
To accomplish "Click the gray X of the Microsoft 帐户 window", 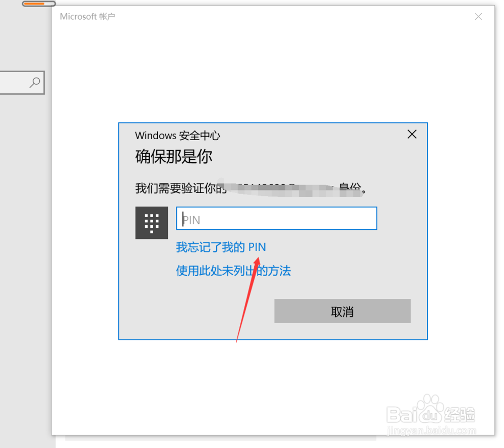I will click(478, 17).
